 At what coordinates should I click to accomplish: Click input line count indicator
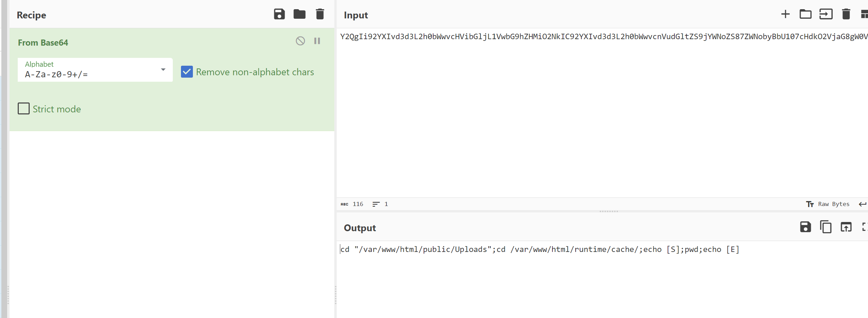[380, 204]
